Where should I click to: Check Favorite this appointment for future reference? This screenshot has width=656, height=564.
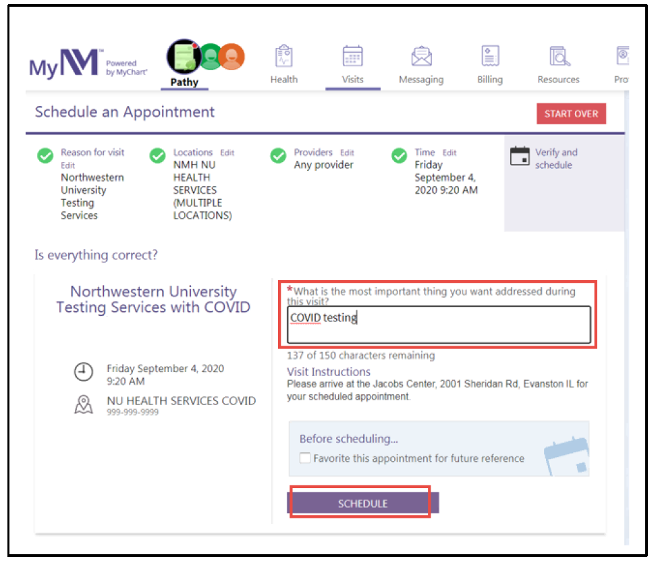tap(305, 458)
